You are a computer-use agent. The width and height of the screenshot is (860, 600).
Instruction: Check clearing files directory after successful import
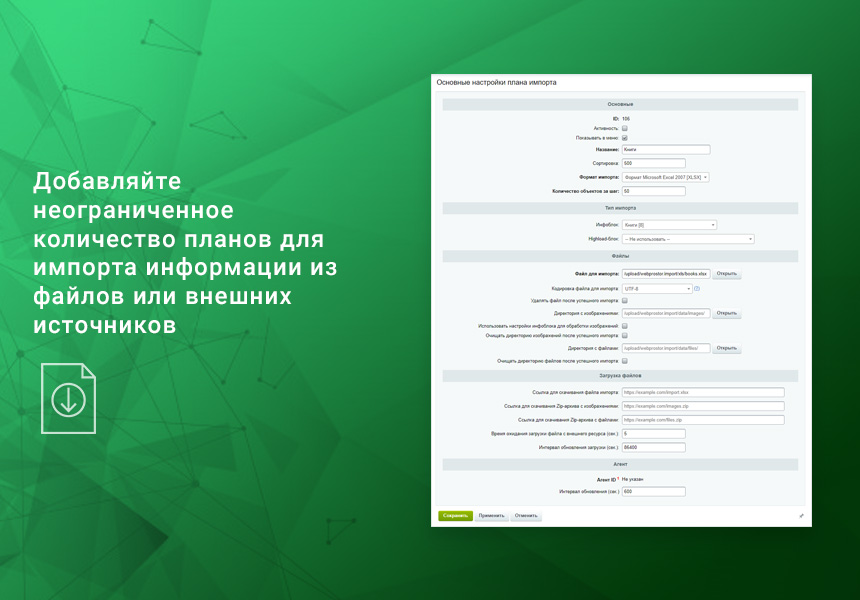pyautogui.click(x=624, y=361)
